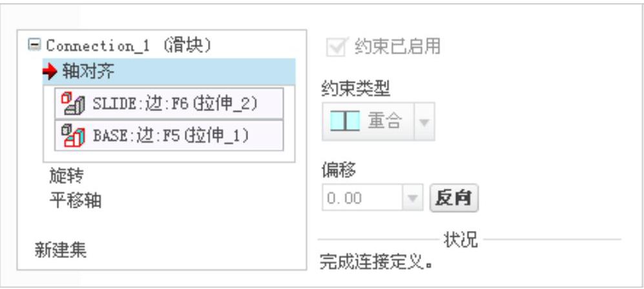Click the SLIDE component reference icon

[x=73, y=104]
